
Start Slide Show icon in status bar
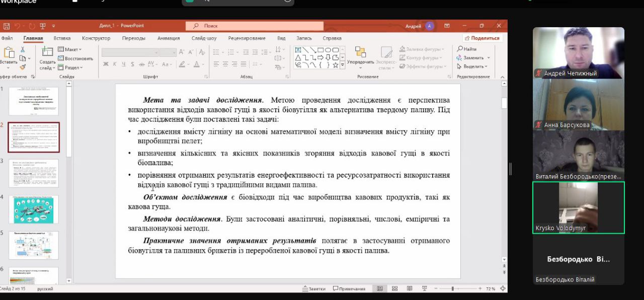[425, 288]
